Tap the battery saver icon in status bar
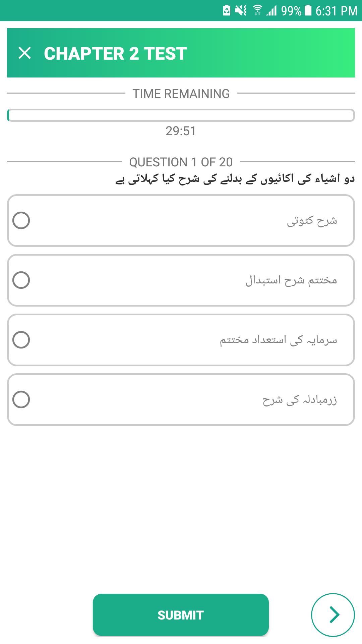Viewport: 362px width, 644px height. tap(227, 10)
